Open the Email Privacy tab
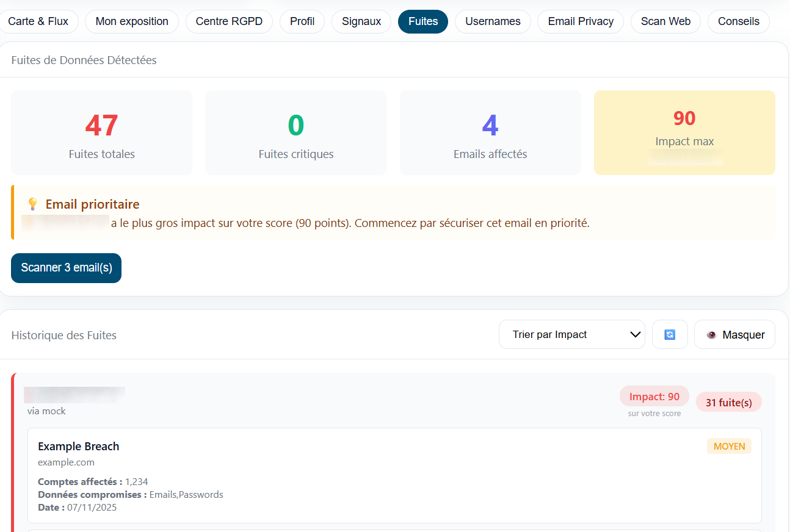This screenshot has width=790, height=532. click(581, 21)
